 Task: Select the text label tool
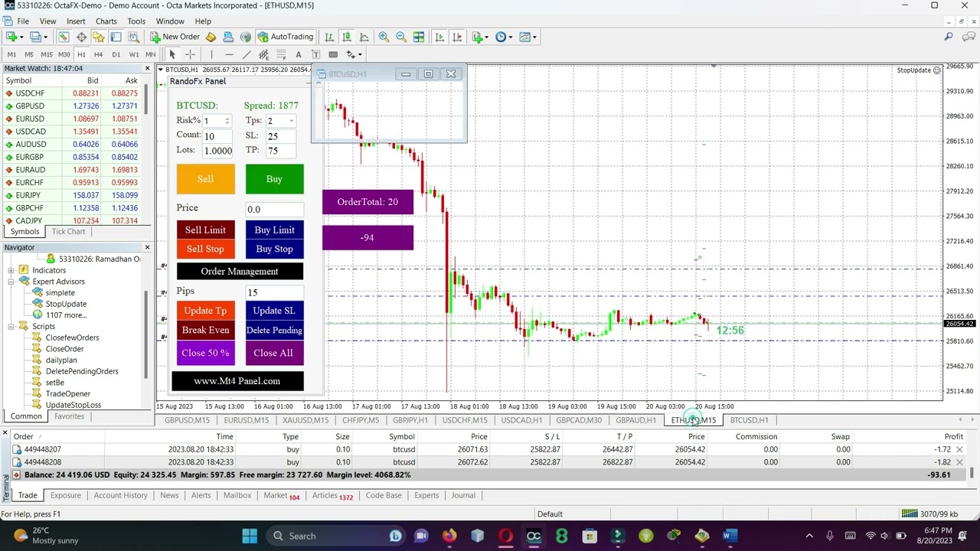[x=315, y=54]
